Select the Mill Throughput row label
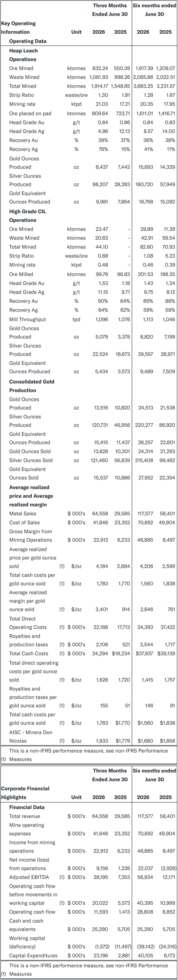 point(28,320)
